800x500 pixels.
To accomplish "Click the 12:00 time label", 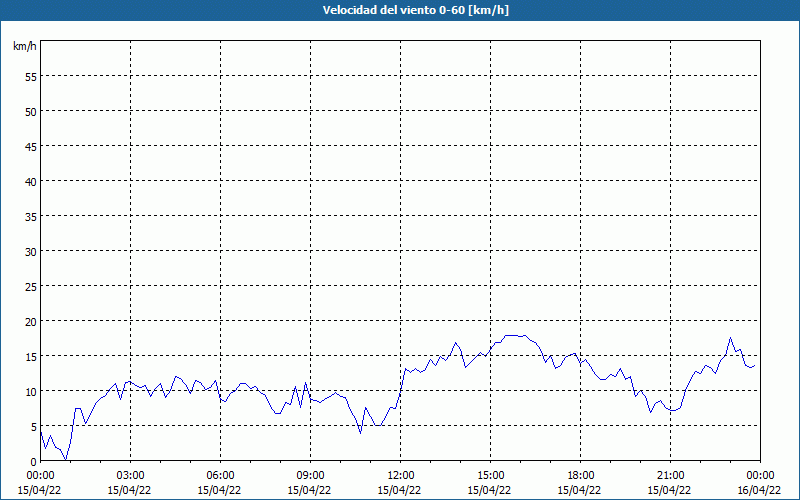I will coord(401,476).
